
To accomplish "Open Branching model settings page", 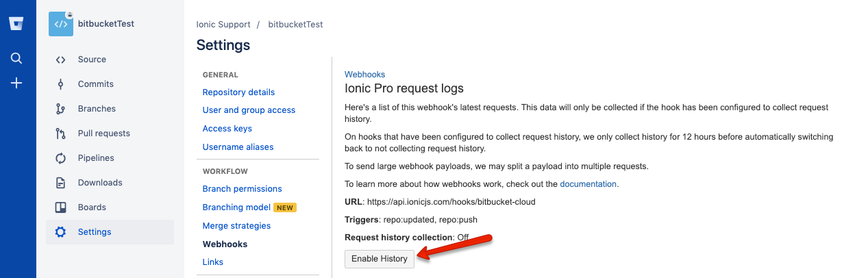I will click(236, 207).
